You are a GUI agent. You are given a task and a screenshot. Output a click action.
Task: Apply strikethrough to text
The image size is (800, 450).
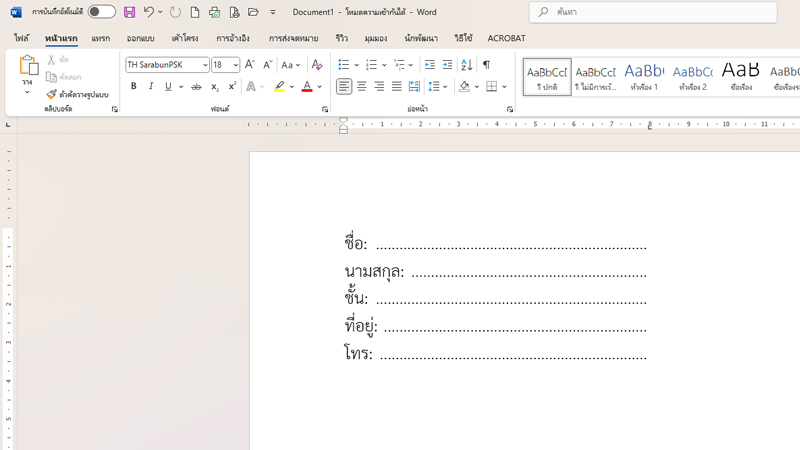pos(196,87)
